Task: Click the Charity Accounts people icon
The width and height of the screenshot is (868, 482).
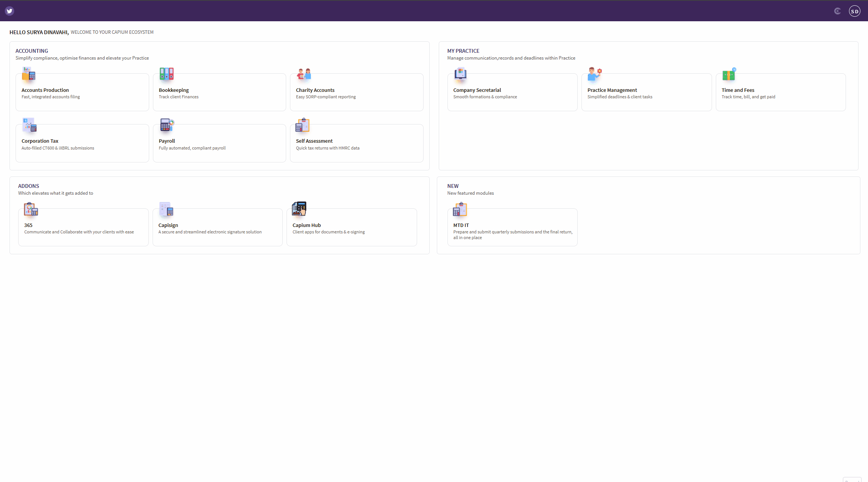Action: click(304, 74)
